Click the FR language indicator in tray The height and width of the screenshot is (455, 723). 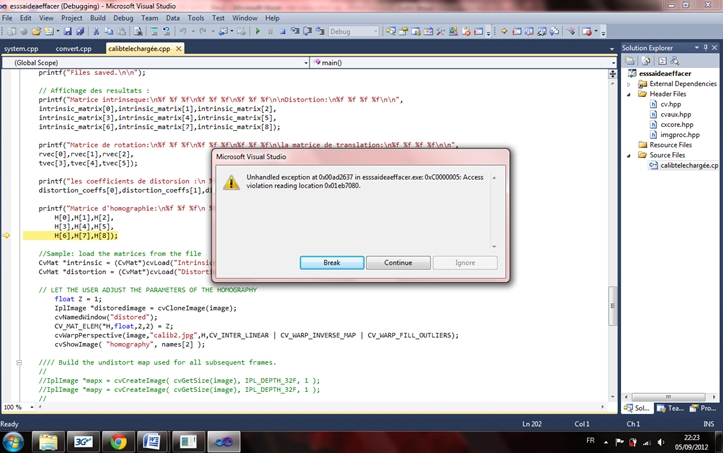tap(590, 441)
